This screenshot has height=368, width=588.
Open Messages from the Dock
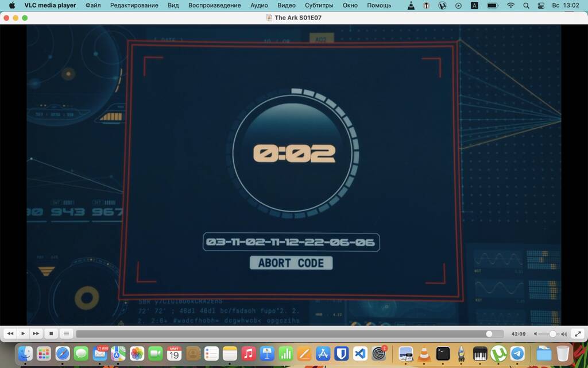coord(81,354)
